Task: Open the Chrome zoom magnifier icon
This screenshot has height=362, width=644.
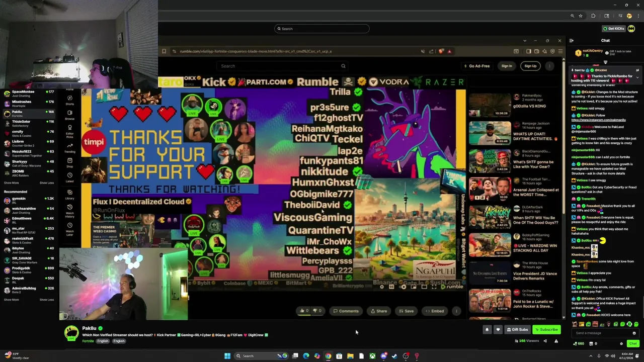Action: (x=572, y=16)
